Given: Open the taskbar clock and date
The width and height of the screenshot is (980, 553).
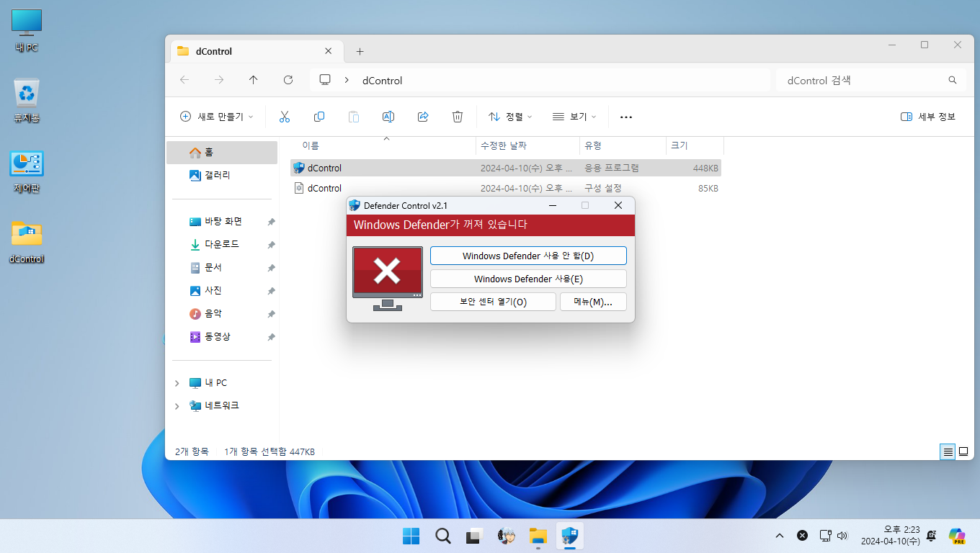Looking at the screenshot, I should [890, 536].
